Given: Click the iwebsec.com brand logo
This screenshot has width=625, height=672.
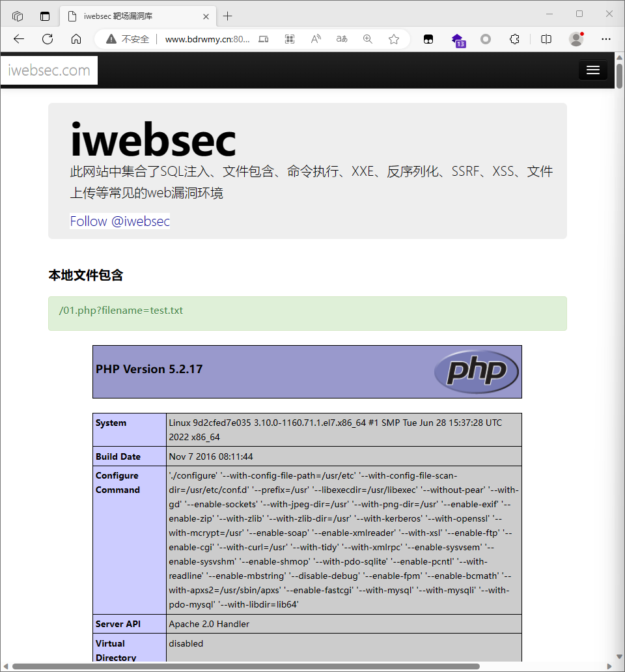Looking at the screenshot, I should pyautogui.click(x=49, y=70).
